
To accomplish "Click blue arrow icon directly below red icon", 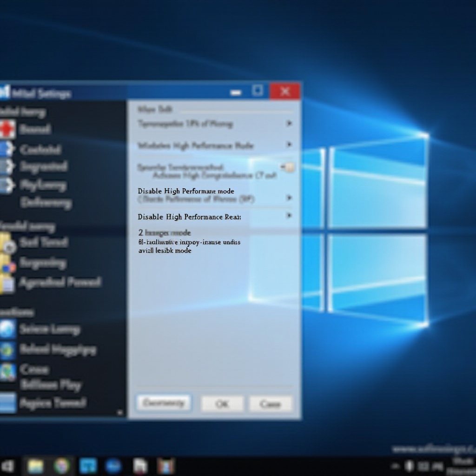I will (7, 149).
